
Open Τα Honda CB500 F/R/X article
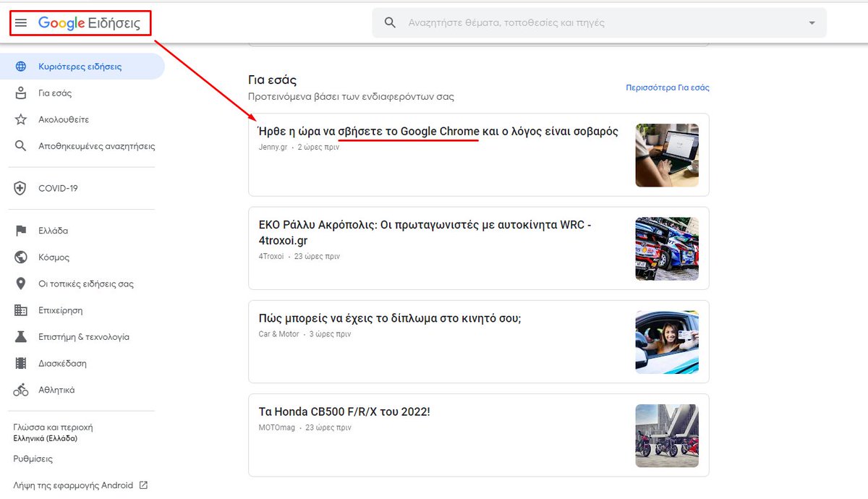point(344,411)
